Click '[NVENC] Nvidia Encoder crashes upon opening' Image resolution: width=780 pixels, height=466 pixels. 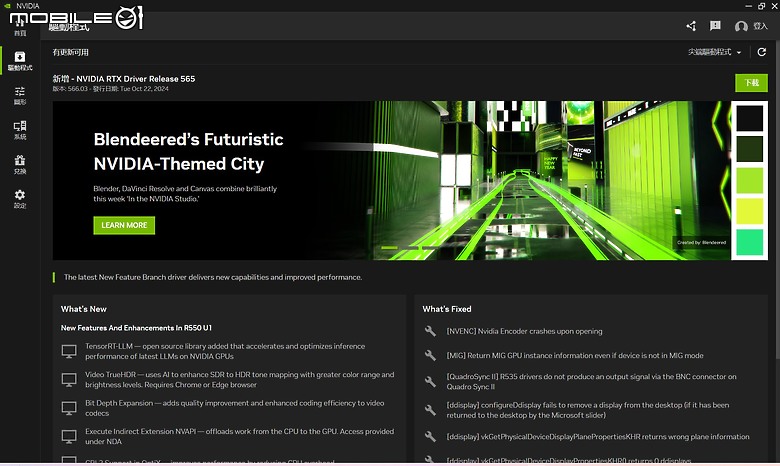tap(524, 331)
